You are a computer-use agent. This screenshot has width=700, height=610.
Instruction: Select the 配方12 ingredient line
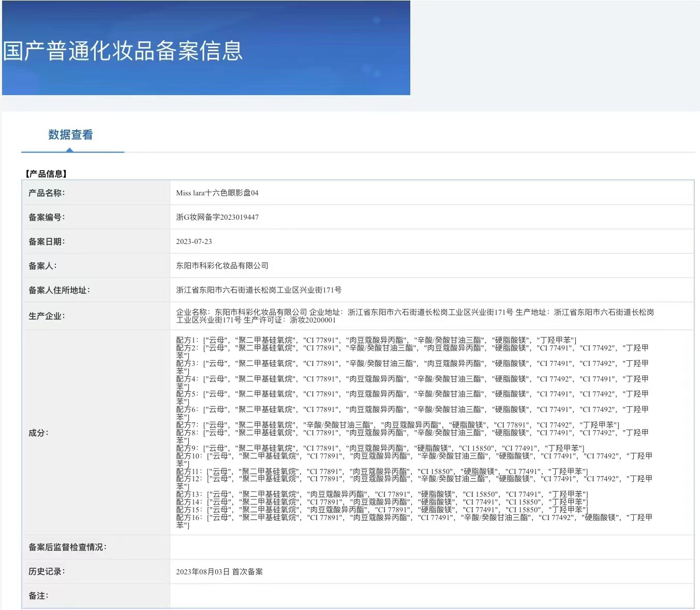point(414,482)
